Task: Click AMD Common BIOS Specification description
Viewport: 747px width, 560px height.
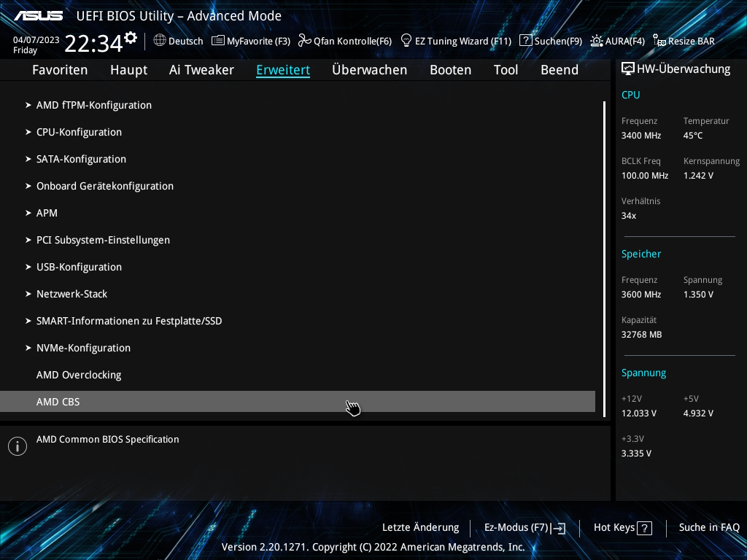Action: [108, 440]
